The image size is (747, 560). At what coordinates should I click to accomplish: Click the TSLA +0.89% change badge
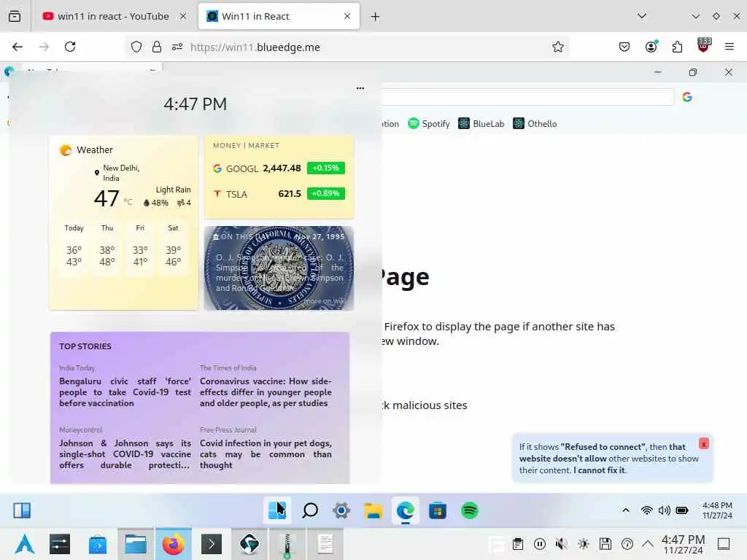326,193
